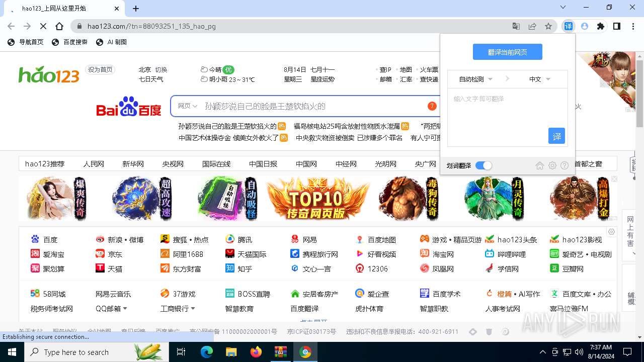Click the 爆爽传奇 ad thumbnail
This screenshot has width=644, height=362.
(57, 199)
